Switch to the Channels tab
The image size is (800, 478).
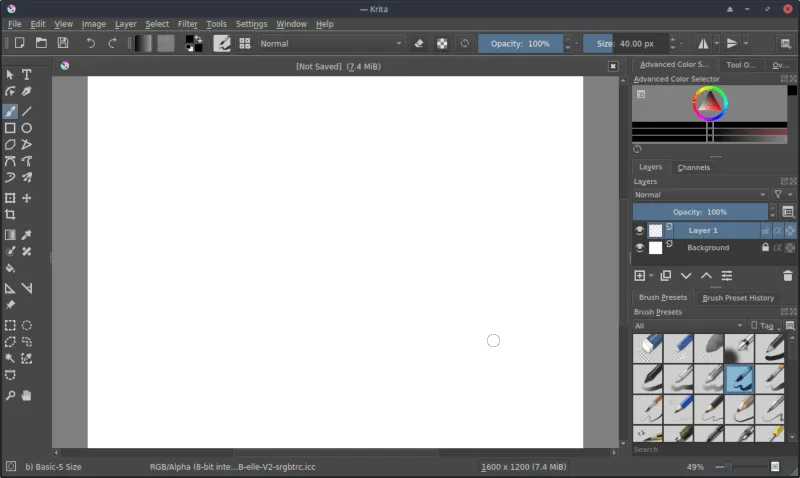tap(693, 167)
